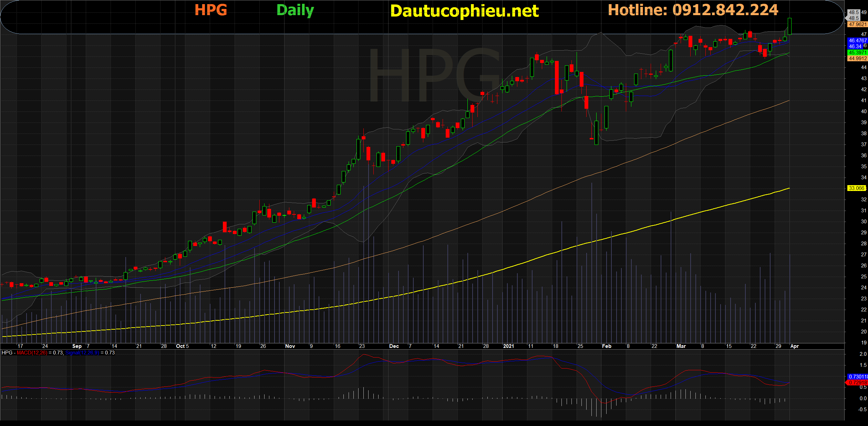The width and height of the screenshot is (868, 426).
Task: Click the yellow 33.066 price tag
Action: [856, 188]
